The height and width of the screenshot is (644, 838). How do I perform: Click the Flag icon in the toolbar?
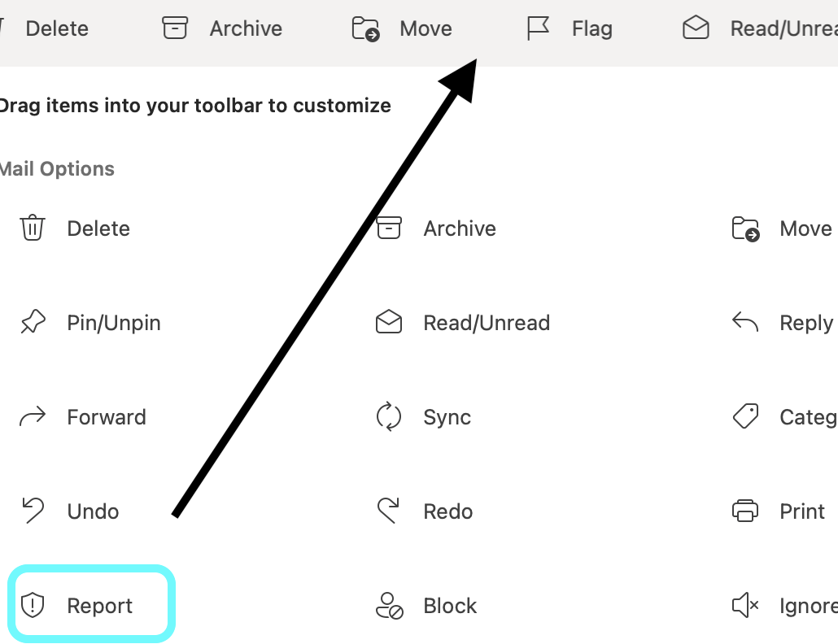coord(539,29)
